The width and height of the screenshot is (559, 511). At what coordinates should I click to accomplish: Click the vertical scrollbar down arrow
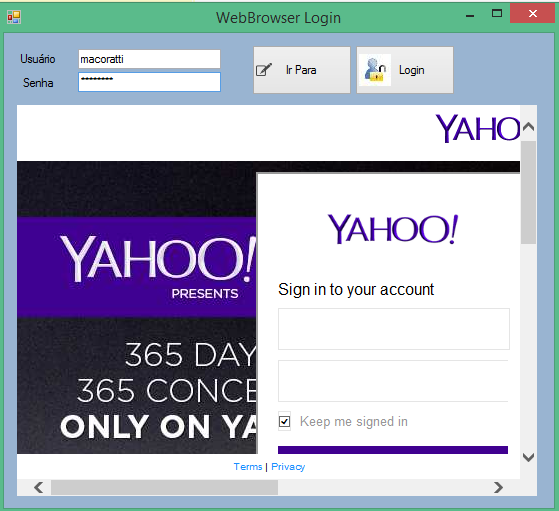click(528, 457)
